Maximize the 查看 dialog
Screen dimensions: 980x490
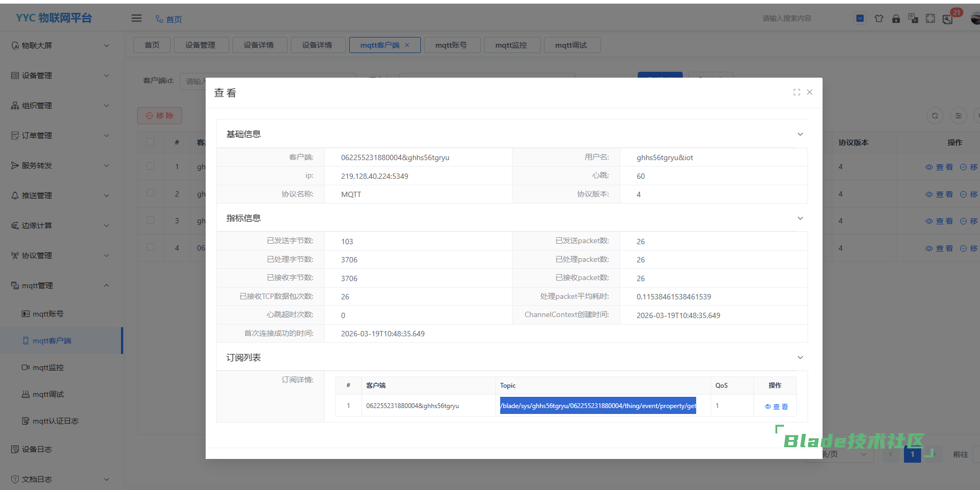click(x=797, y=92)
